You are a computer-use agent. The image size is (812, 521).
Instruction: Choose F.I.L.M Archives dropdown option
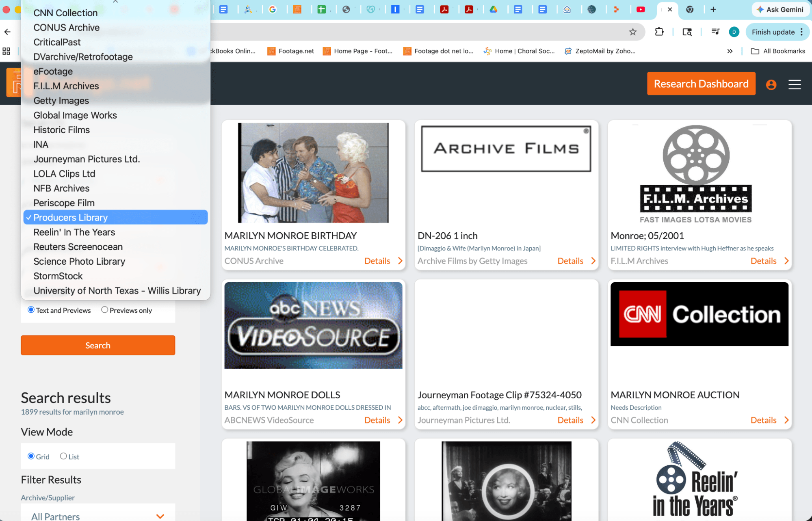116,86
